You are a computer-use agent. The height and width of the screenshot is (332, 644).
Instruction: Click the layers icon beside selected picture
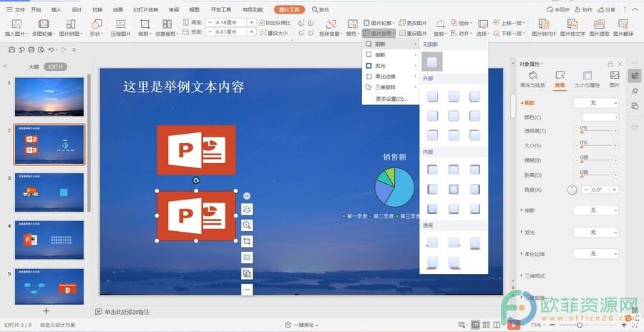point(247,209)
